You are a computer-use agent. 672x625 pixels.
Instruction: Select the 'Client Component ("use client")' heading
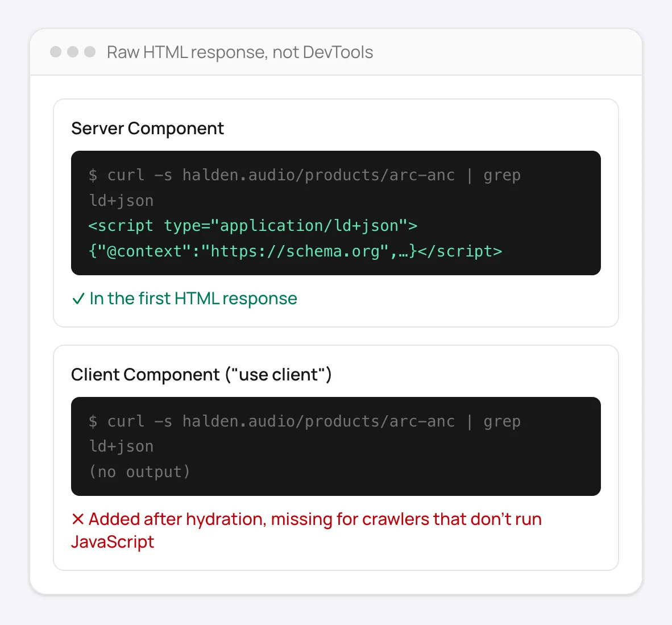[x=201, y=375]
